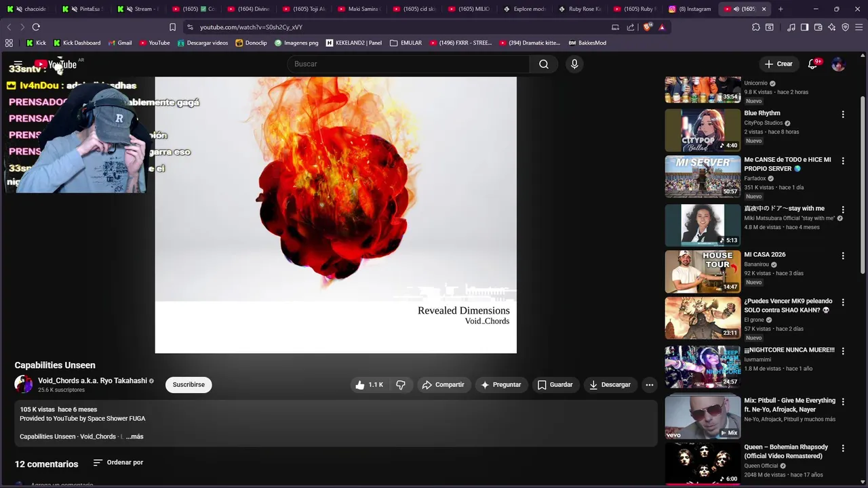
Task: Open options for Blue Rhythm video
Action: click(x=843, y=115)
